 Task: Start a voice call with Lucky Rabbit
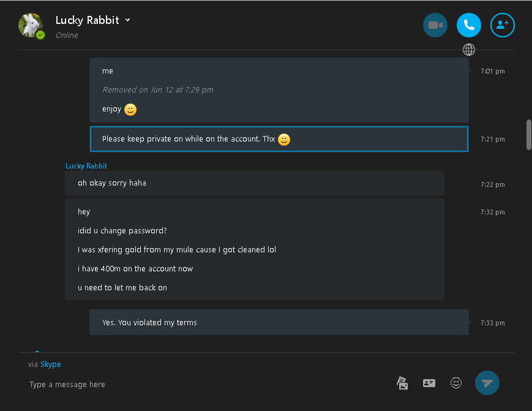tap(468, 25)
